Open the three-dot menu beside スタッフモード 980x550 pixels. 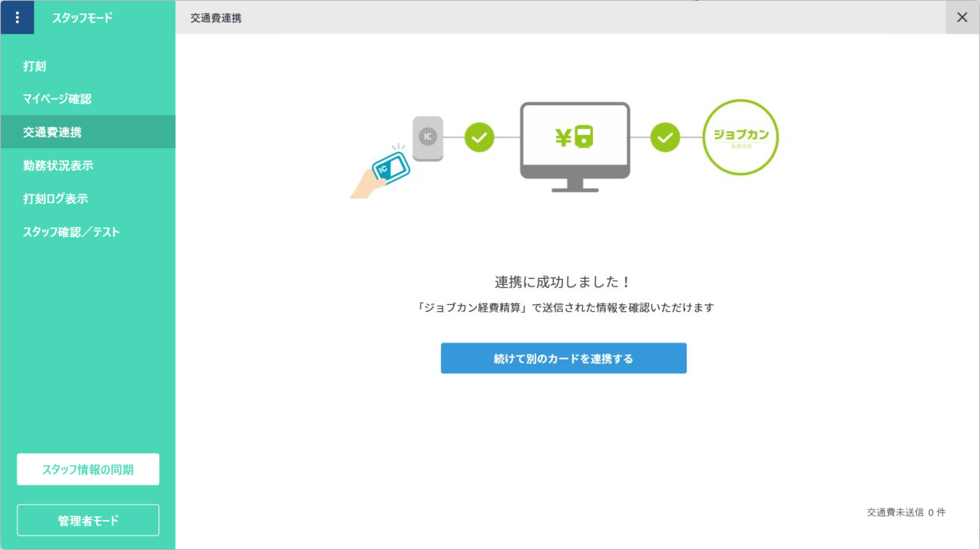coord(18,18)
